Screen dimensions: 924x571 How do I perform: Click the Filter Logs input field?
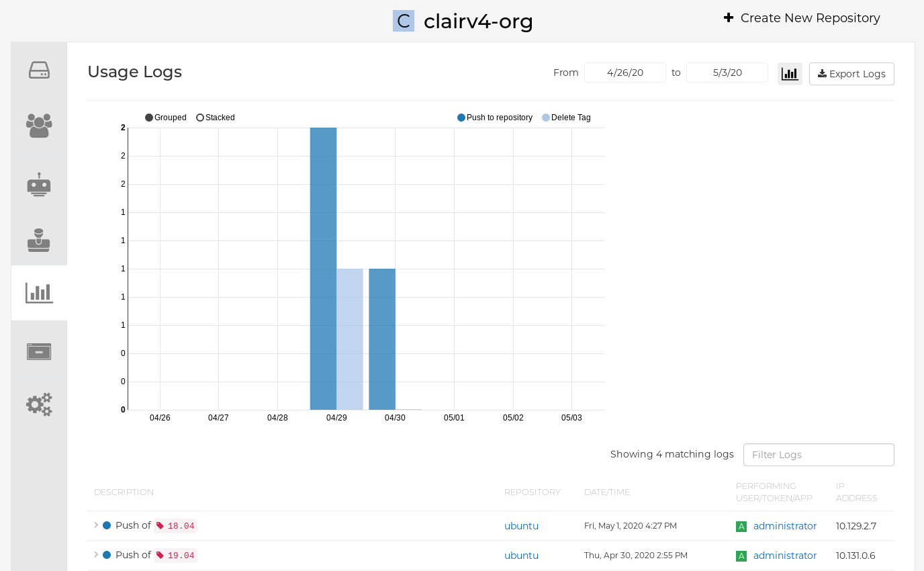(818, 455)
